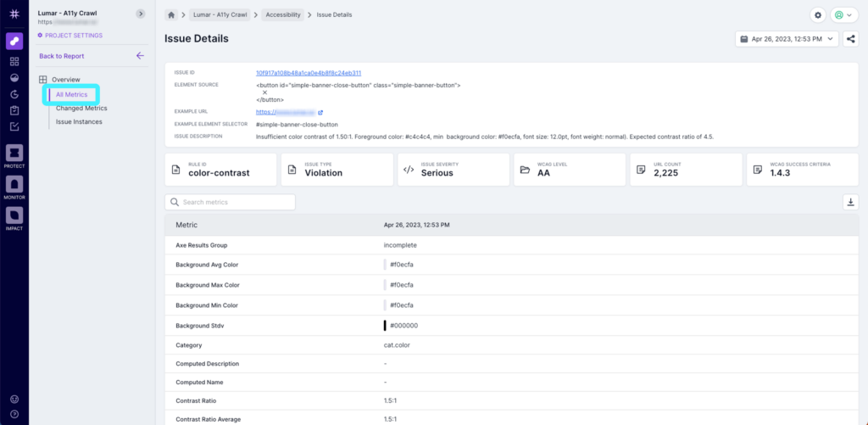Expand the project switcher chevron

(x=140, y=14)
